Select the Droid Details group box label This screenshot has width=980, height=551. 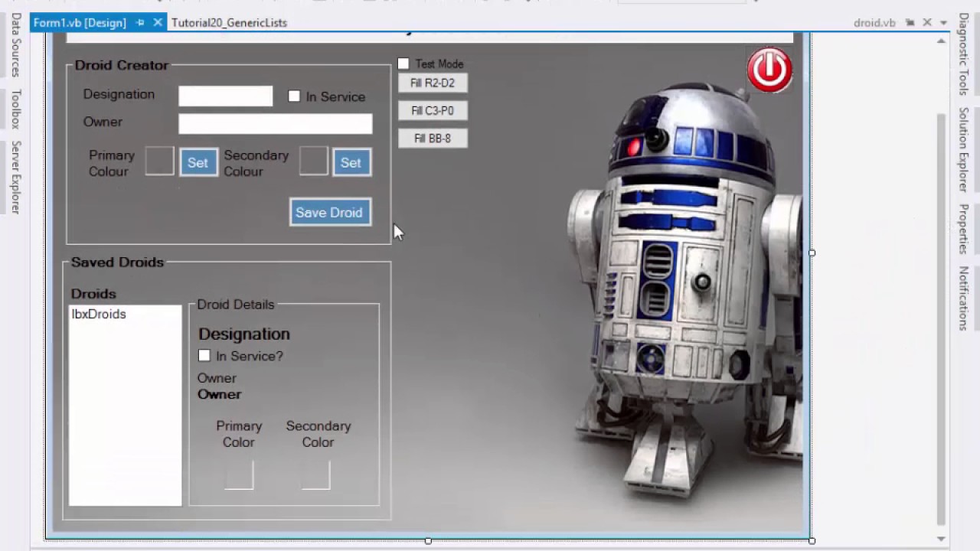[x=236, y=304]
